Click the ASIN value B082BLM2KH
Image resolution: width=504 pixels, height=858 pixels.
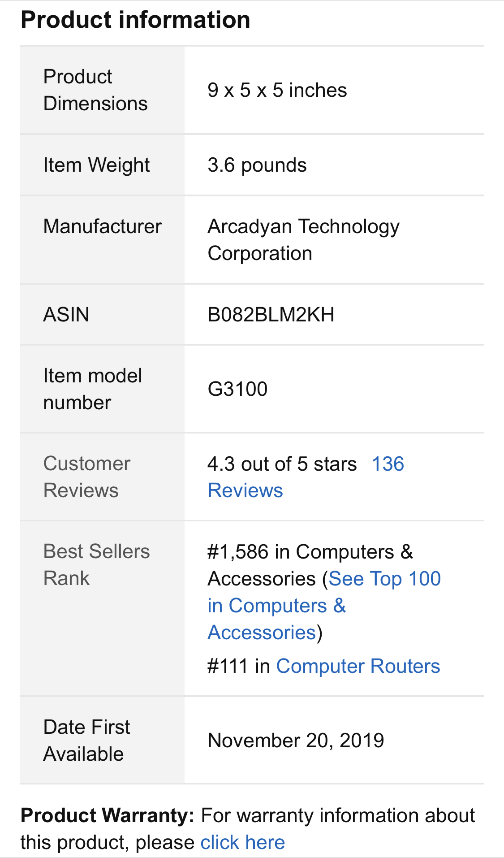pyautogui.click(x=271, y=315)
